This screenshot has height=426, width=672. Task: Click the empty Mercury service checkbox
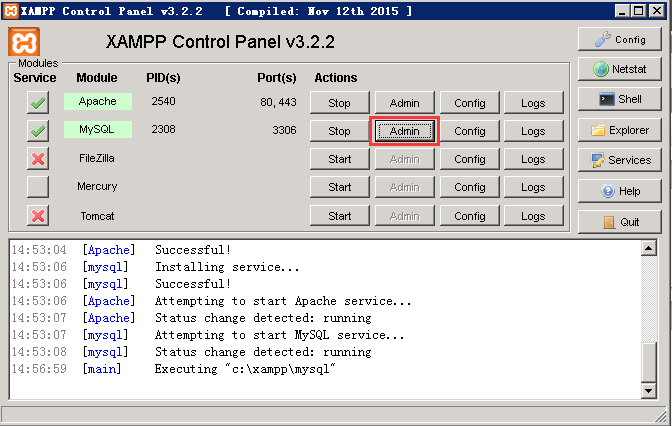pyautogui.click(x=38, y=187)
